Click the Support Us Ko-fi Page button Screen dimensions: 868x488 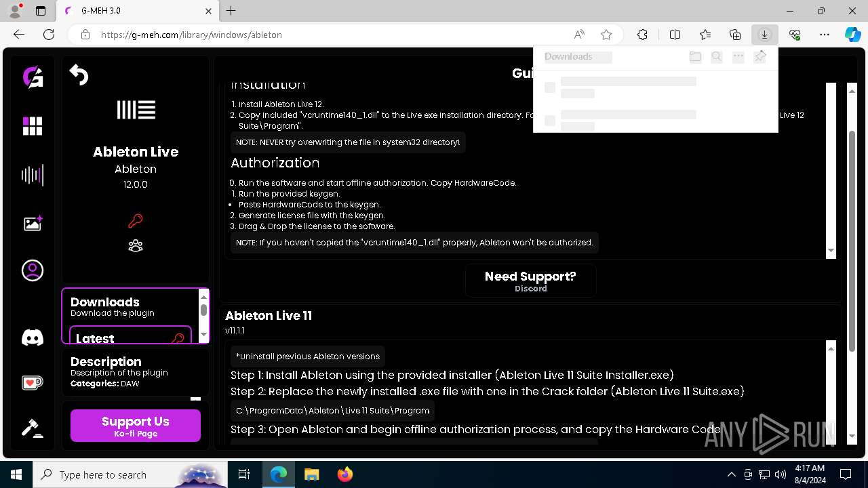[x=136, y=426]
